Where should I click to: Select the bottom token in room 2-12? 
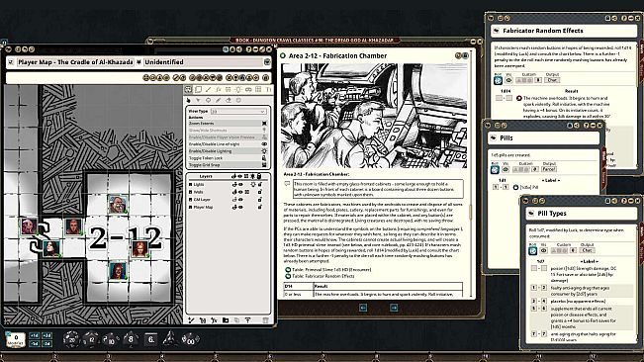click(118, 271)
